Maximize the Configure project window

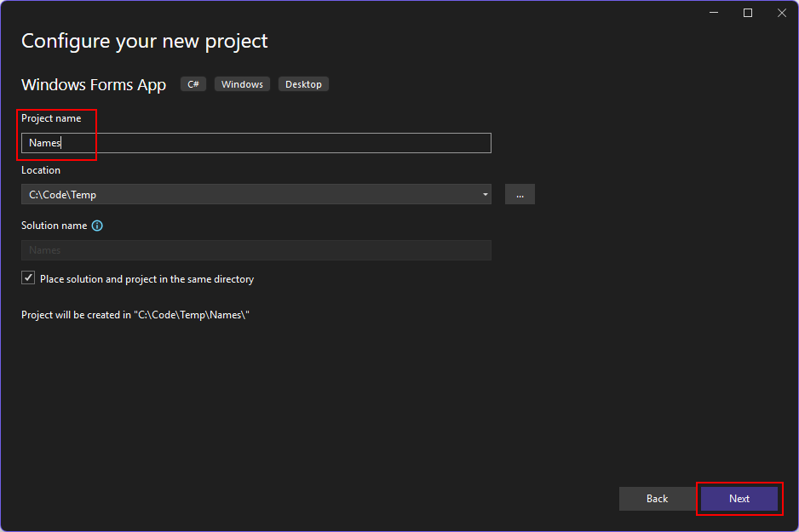click(x=748, y=13)
